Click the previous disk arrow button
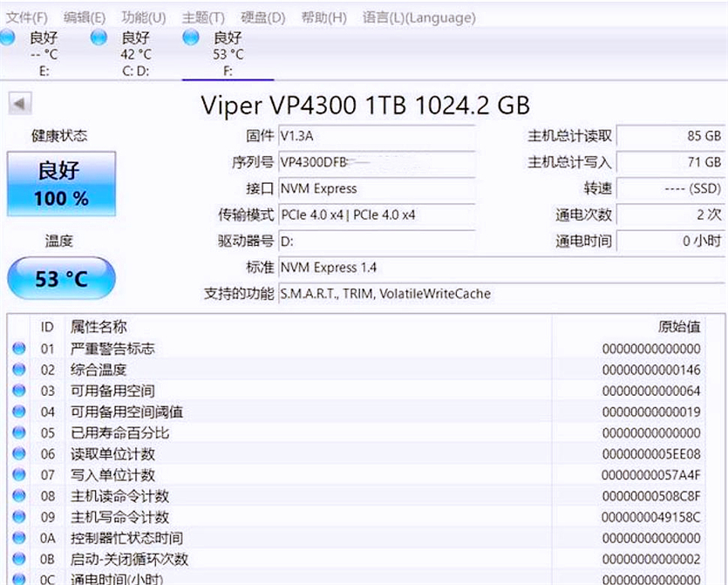Viewport: 728px width, 585px height. pyautogui.click(x=19, y=105)
